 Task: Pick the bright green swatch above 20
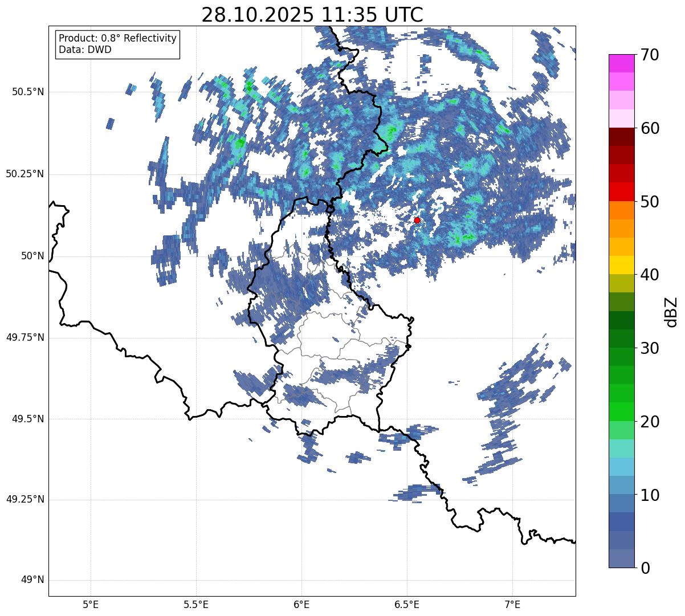click(x=621, y=412)
